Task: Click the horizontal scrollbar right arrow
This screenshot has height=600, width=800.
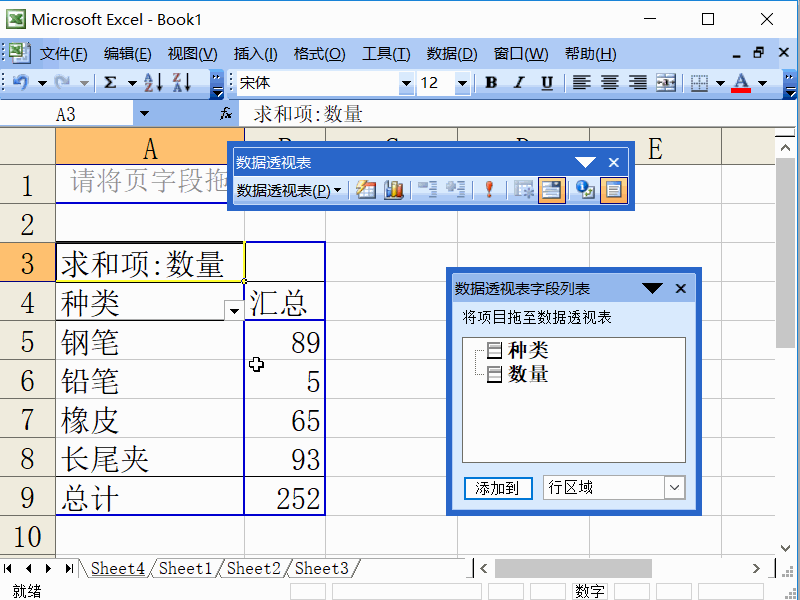Action: click(756, 568)
